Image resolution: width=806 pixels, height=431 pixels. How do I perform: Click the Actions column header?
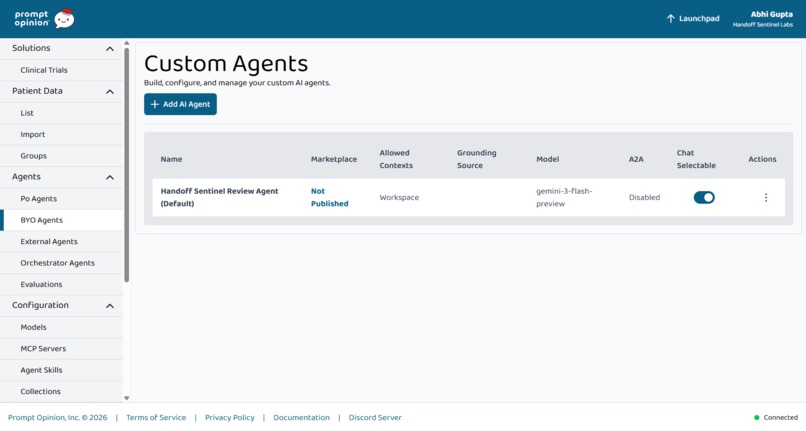point(762,159)
